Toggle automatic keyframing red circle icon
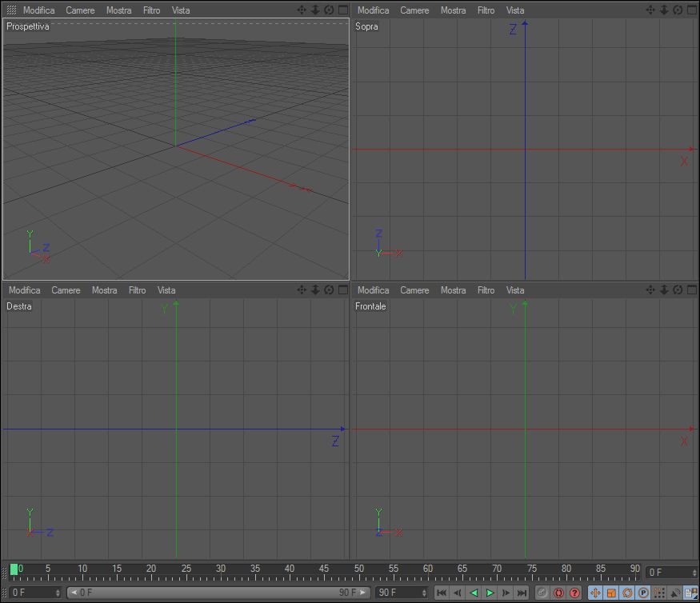 558,593
